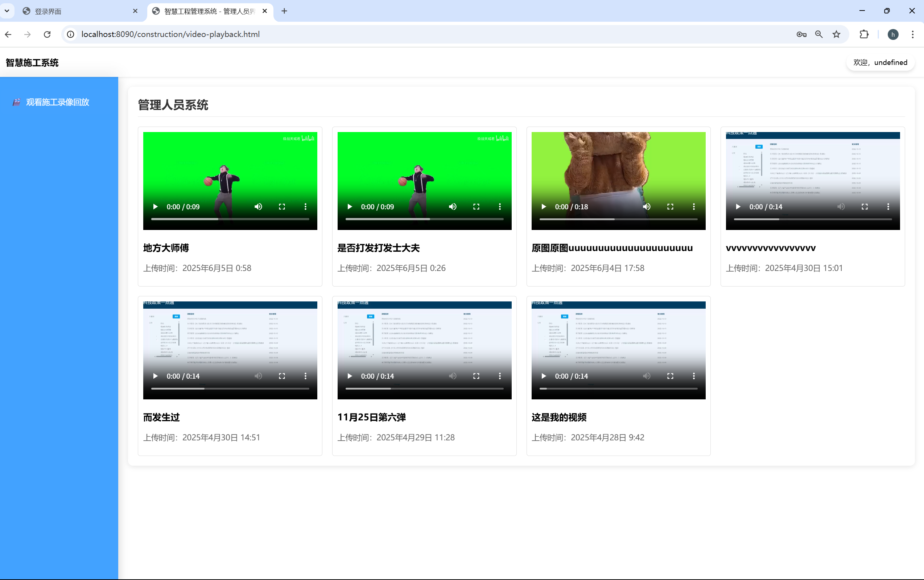Open the zoom level indicator
This screenshot has height=580, width=924.
click(x=818, y=34)
